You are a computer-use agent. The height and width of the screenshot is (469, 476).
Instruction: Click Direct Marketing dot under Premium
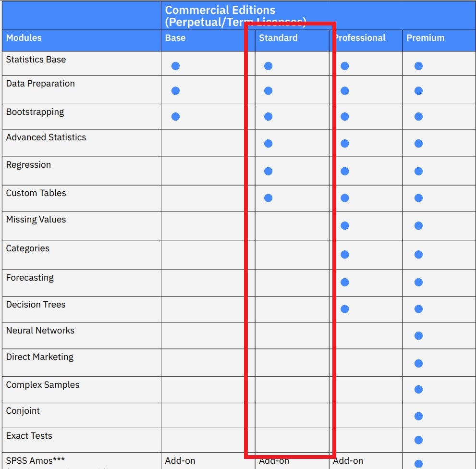(418, 363)
